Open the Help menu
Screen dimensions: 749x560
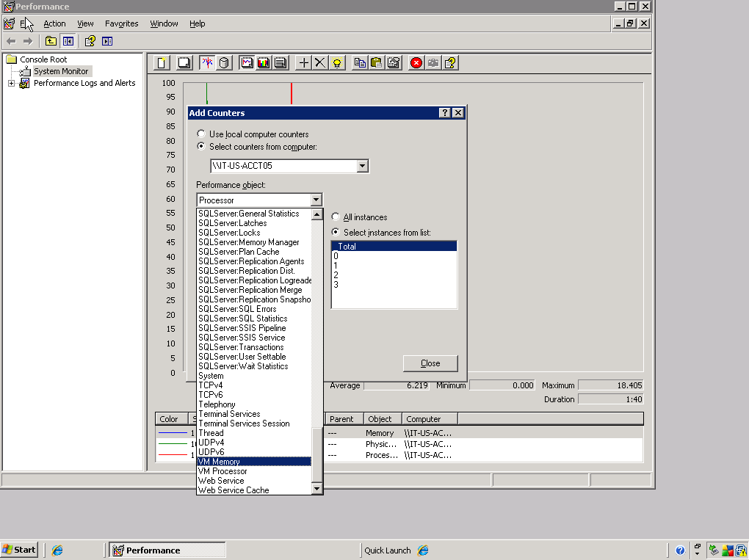(198, 23)
